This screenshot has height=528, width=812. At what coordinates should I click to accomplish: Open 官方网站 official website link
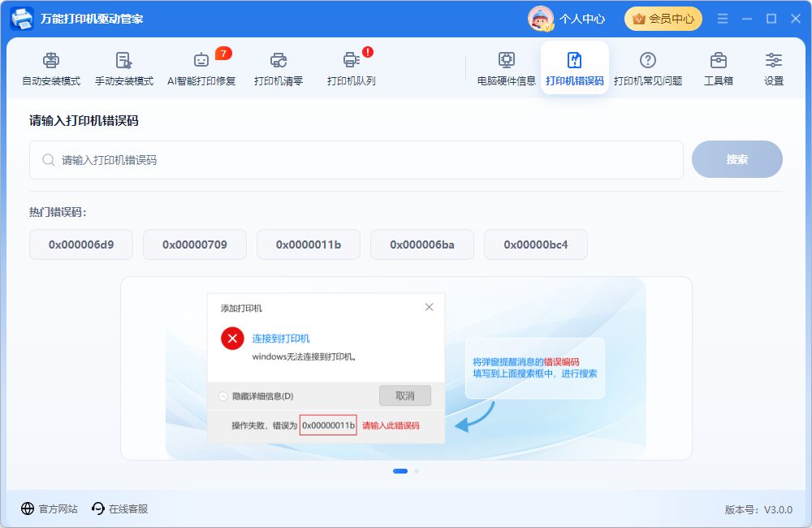point(58,509)
